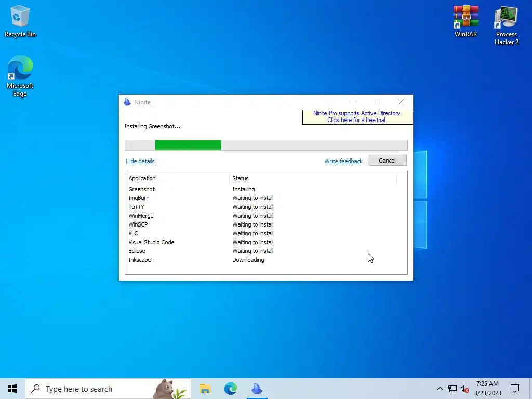Screen dimensions: 532x399
Task: Open the Write feedback link
Action: tap(343, 161)
